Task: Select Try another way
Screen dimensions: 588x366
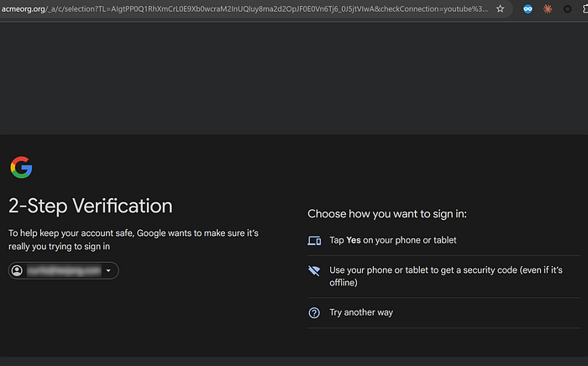Action: point(444,312)
